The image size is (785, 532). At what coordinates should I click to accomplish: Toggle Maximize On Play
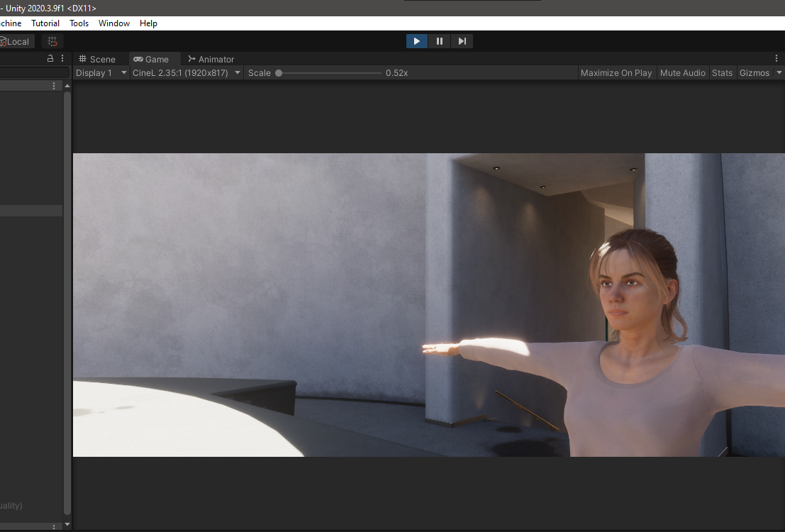(616, 73)
